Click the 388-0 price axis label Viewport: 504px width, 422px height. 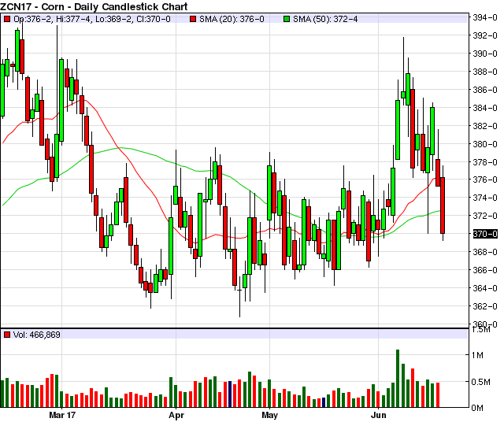(x=485, y=72)
